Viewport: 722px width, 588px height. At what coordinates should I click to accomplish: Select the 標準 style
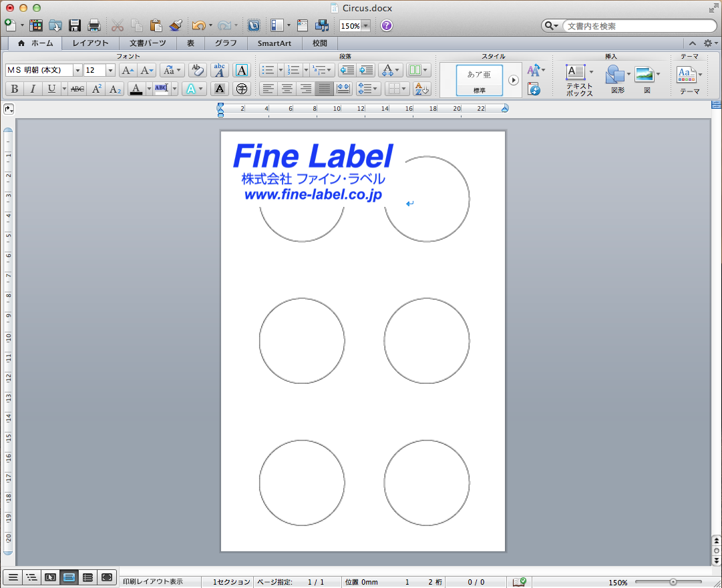(480, 80)
